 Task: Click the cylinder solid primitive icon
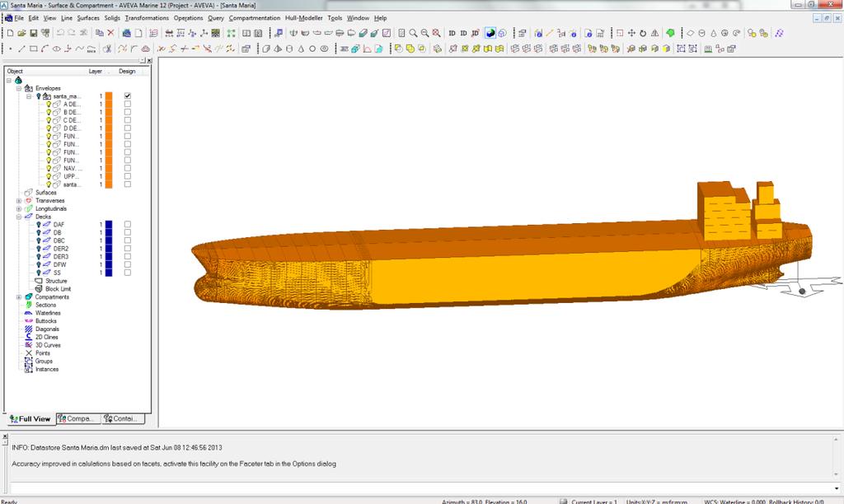(x=289, y=49)
